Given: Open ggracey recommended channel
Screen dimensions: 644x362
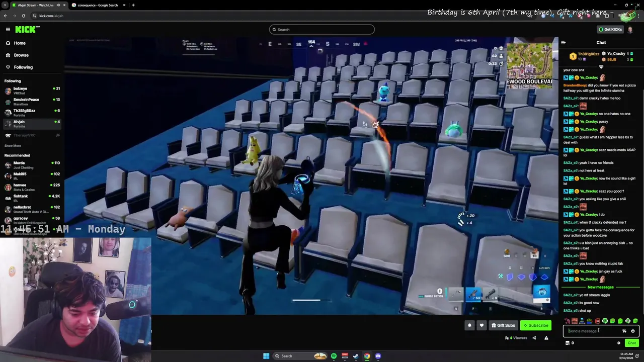Looking at the screenshot, I should click(x=32, y=221).
